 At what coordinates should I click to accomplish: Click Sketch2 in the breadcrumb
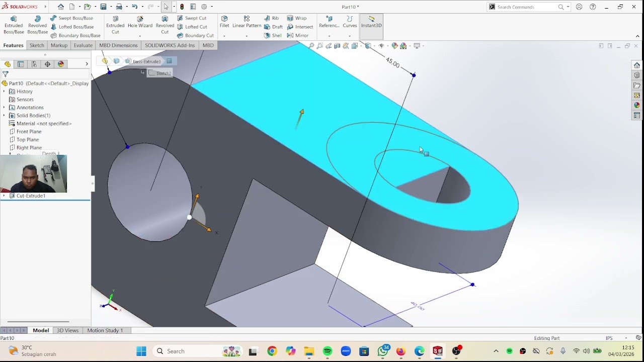pyautogui.click(x=160, y=73)
